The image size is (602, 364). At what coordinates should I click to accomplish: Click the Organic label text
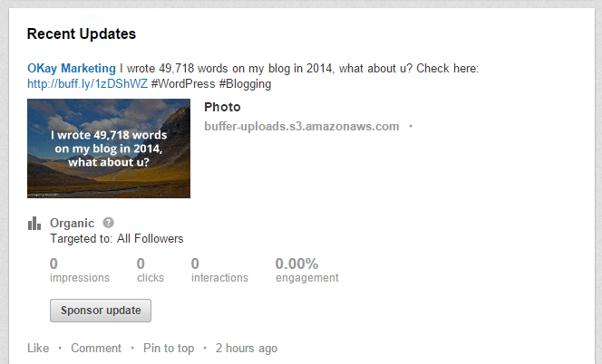pyautogui.click(x=73, y=223)
